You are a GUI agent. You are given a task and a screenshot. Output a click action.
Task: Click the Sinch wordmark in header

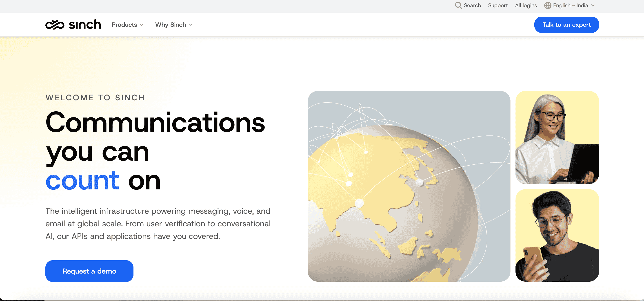pos(85,24)
